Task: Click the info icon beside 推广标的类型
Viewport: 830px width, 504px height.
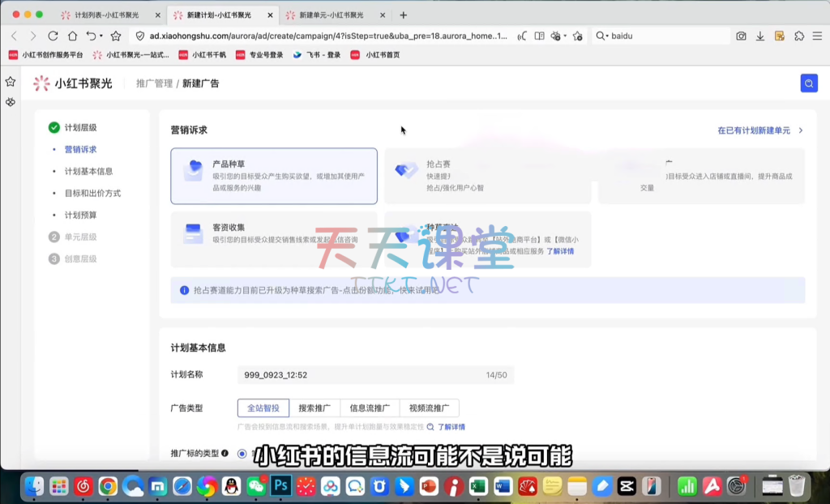Action: 225,453
